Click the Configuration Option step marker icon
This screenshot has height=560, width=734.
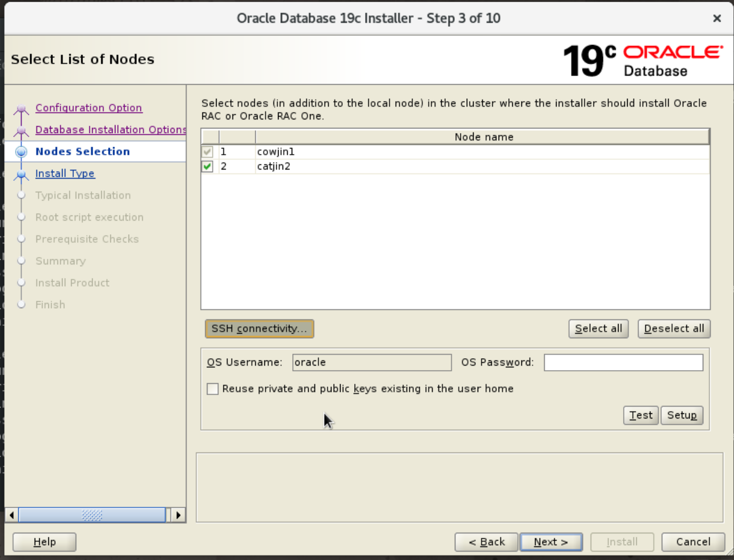(22, 108)
